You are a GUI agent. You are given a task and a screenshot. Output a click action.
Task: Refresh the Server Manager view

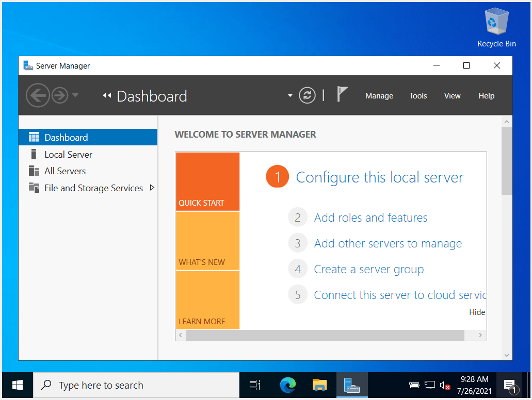307,95
